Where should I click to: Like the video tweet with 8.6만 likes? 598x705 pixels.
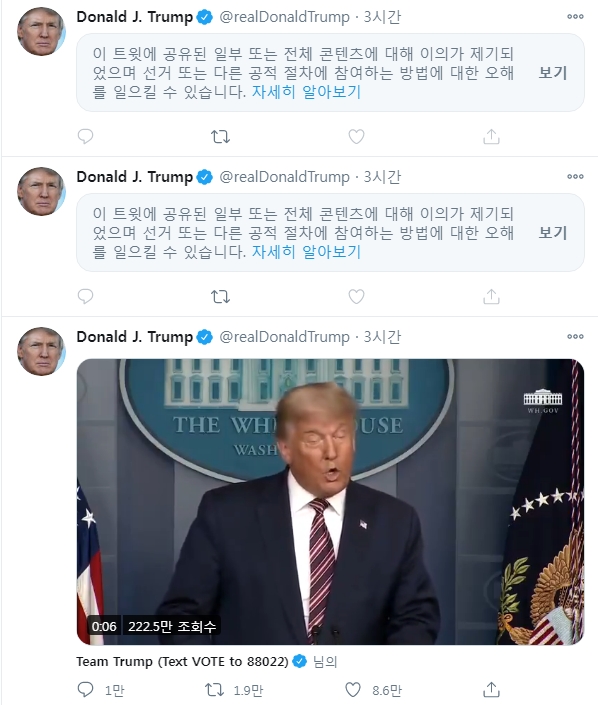[353, 690]
